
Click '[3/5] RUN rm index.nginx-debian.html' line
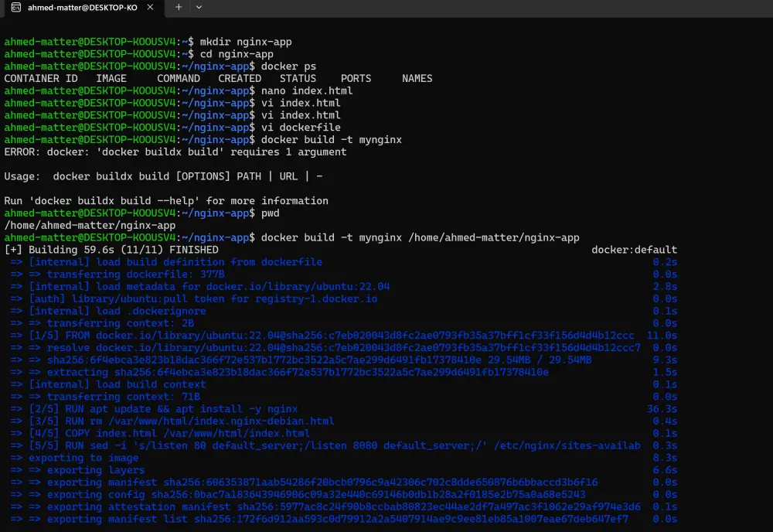172,421
